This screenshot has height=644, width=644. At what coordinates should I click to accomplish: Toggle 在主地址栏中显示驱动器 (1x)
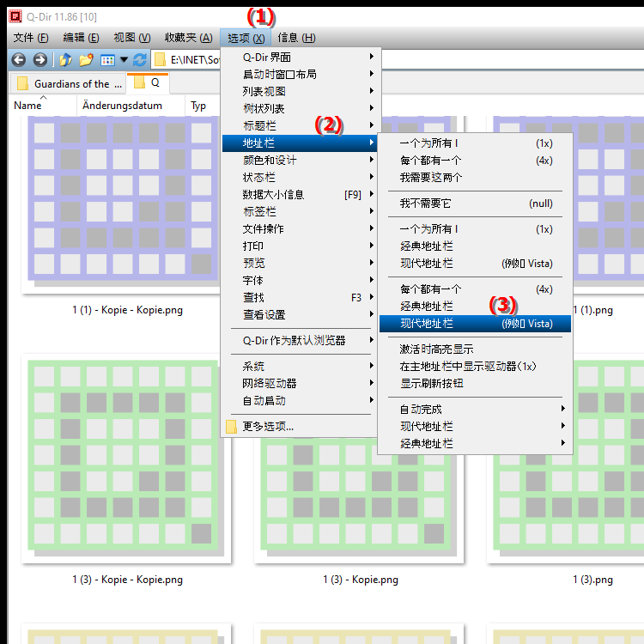(x=475, y=367)
